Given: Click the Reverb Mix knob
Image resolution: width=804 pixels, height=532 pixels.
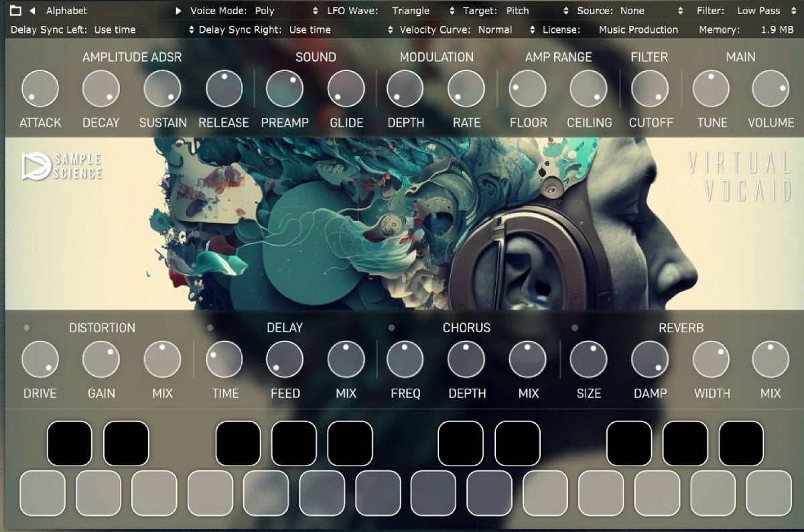Looking at the screenshot, I should pos(770,359).
